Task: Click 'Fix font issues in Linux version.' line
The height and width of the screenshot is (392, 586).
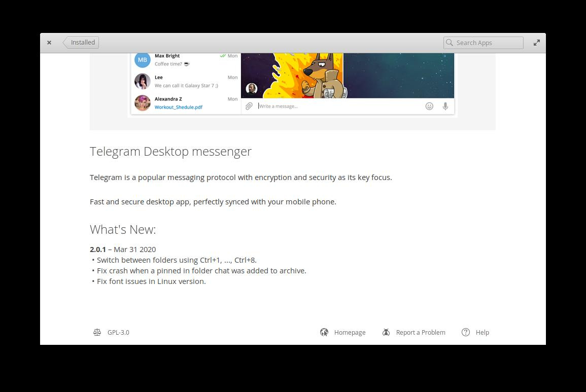Action: [151, 281]
